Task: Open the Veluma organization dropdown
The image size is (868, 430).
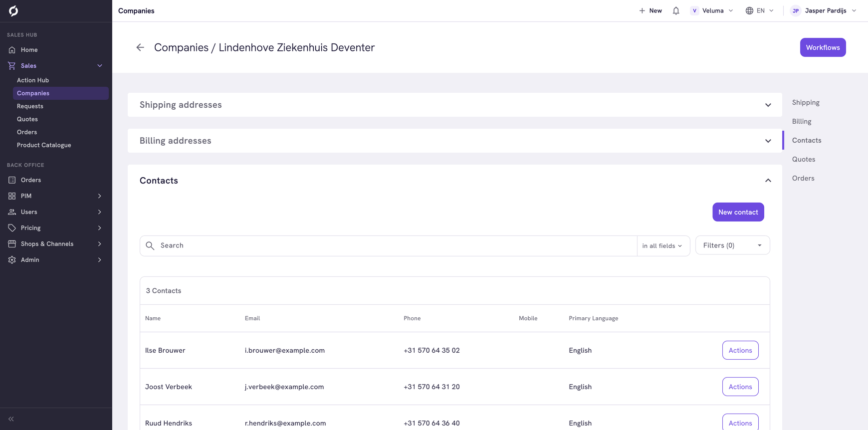Action: pos(712,10)
